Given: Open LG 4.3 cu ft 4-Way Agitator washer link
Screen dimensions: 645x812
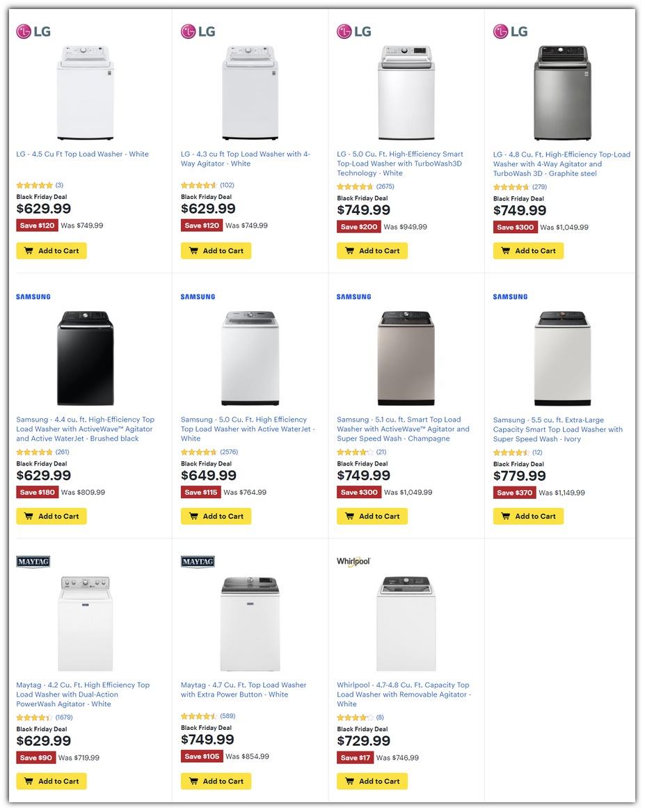Looking at the screenshot, I should pyautogui.click(x=245, y=159).
